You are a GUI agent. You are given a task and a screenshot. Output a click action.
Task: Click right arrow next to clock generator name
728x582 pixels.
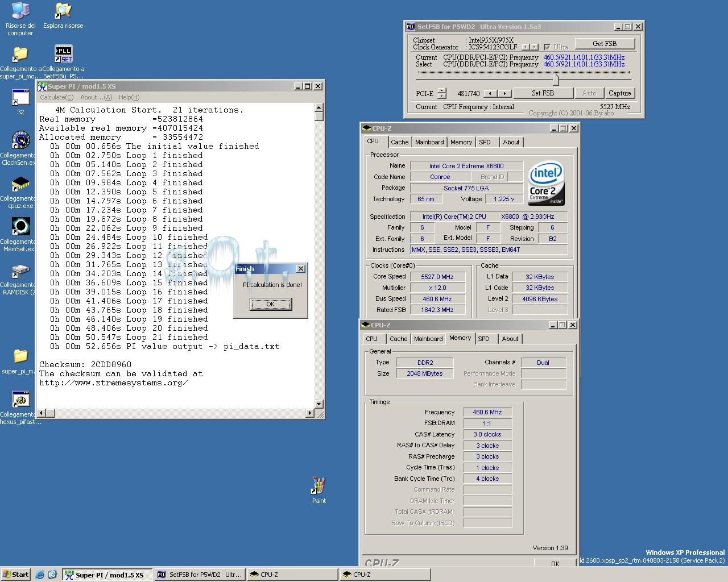pyautogui.click(x=534, y=47)
